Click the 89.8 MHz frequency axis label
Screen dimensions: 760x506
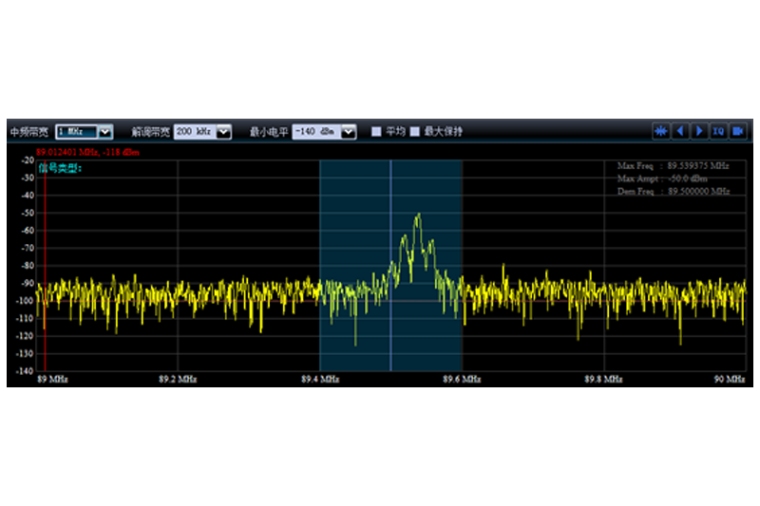tap(603, 380)
